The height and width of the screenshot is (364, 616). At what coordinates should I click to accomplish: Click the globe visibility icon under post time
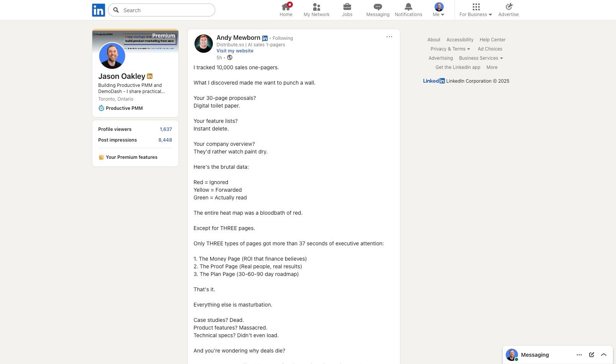click(x=230, y=58)
